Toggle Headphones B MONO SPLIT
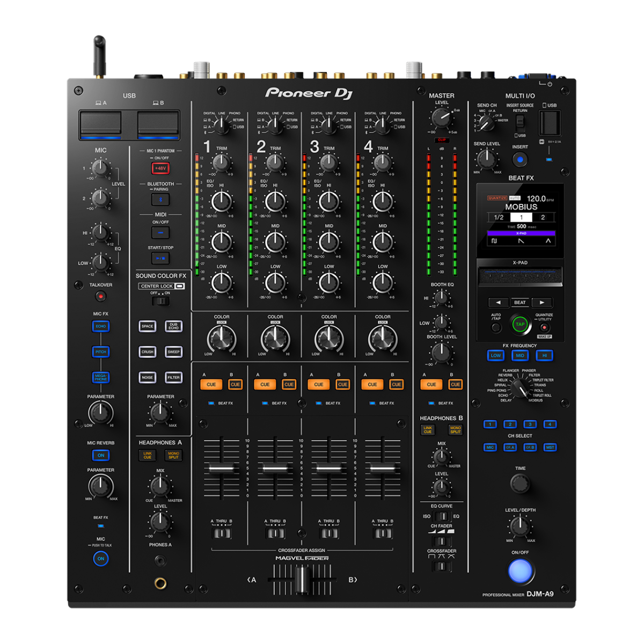The height and width of the screenshot is (644, 644). [456, 430]
